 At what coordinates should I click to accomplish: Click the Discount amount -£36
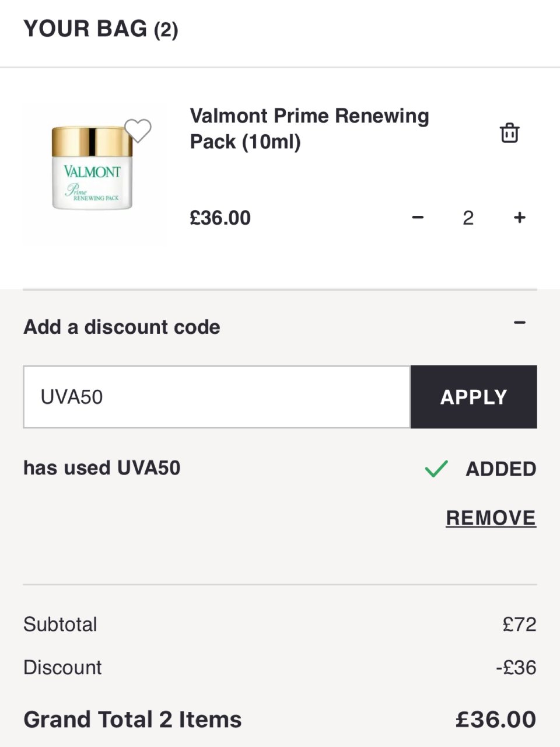pos(516,667)
